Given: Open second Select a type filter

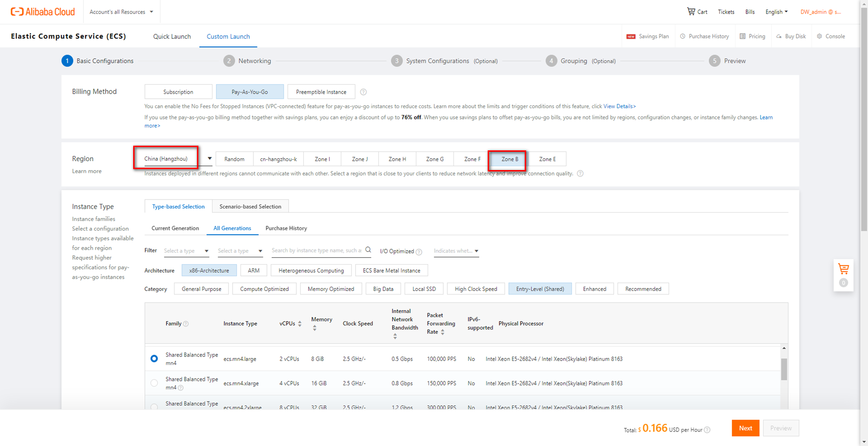Looking at the screenshot, I should point(240,251).
